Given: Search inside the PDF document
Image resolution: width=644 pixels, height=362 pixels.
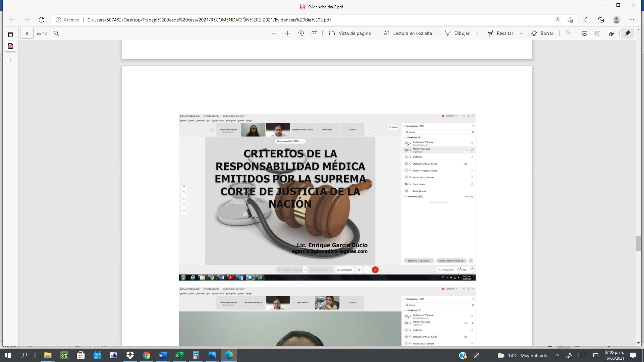Looking at the screenshot, I should click(56, 33).
